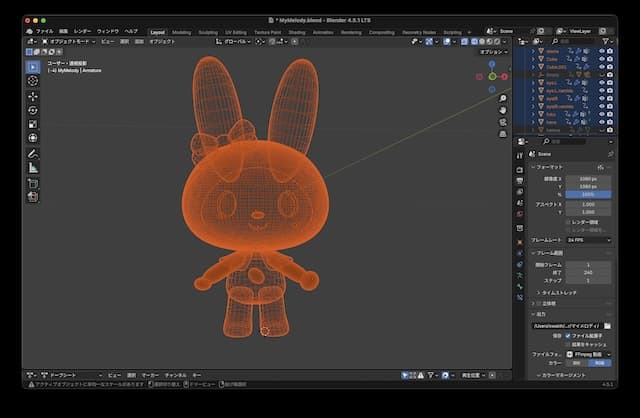Select the Annotate pencil tool
The height and width of the screenshot is (418, 640).
pos(32,154)
